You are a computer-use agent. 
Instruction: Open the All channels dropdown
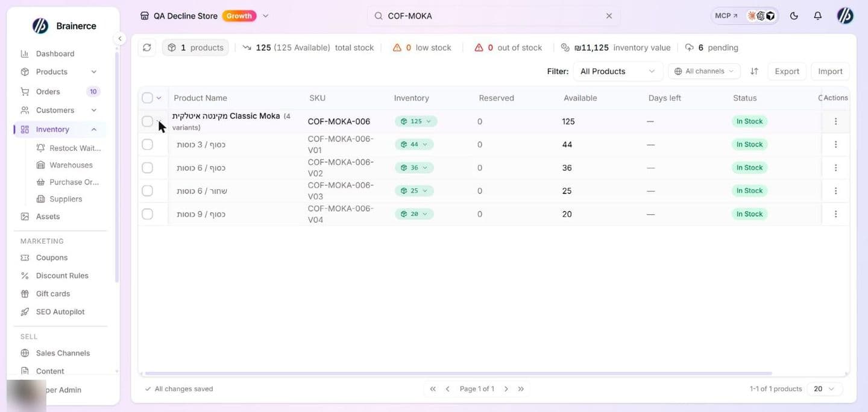tap(704, 71)
